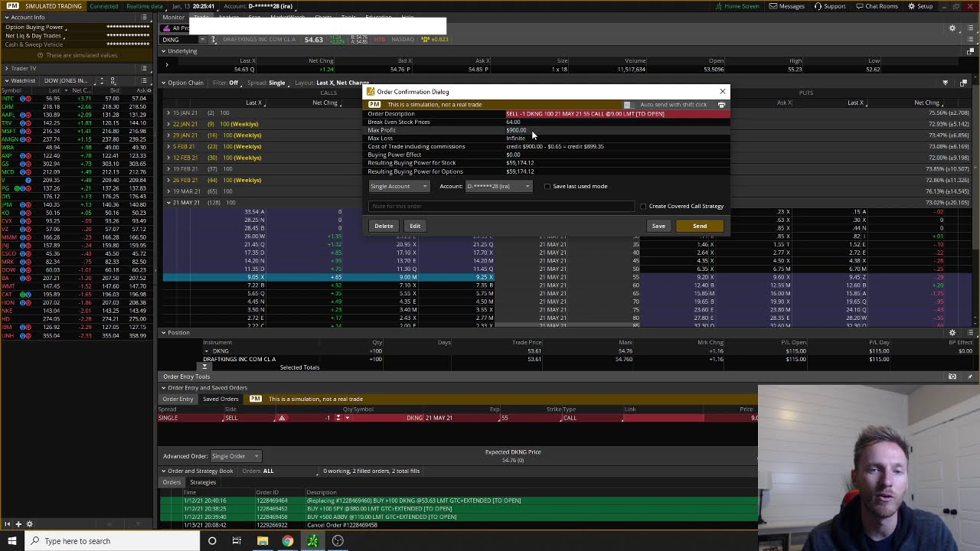Switch to the Order Entry tab
Image resolution: width=980 pixels, height=551 pixels.
(x=178, y=399)
